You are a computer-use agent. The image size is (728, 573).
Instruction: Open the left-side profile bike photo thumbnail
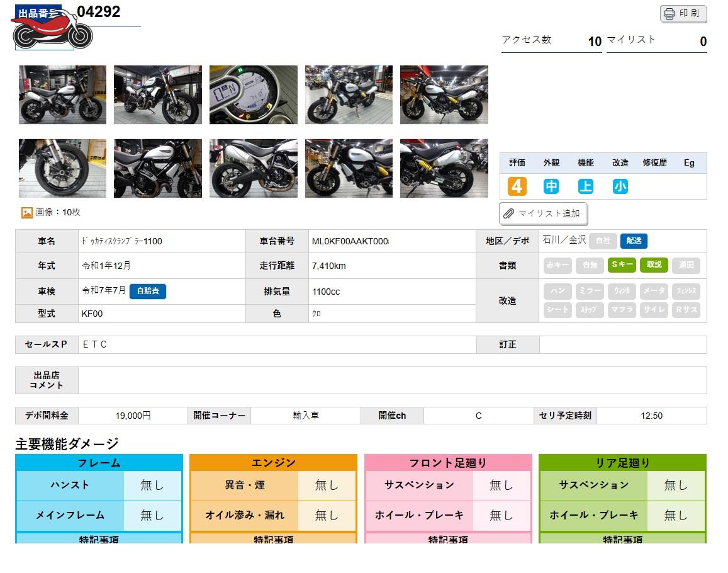pos(63,95)
